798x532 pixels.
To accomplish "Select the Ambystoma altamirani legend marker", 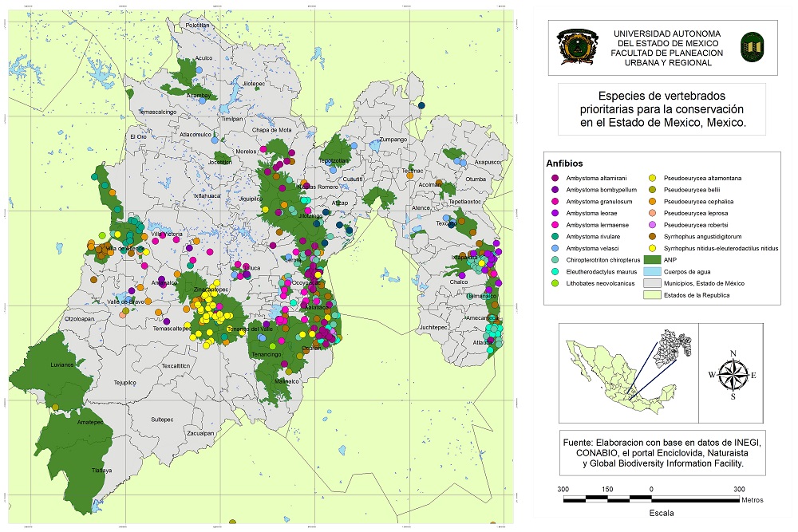I will [x=554, y=177].
